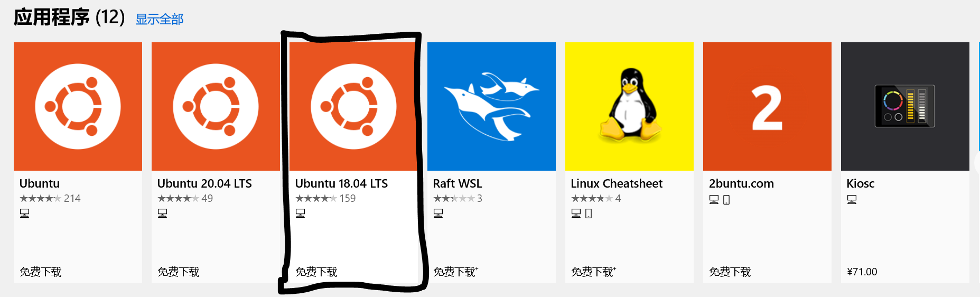Select the Ubuntu app title

click(x=40, y=183)
